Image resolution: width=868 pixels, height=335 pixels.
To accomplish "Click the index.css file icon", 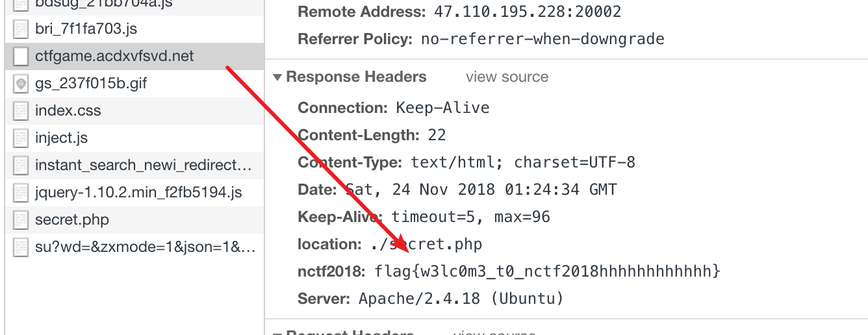I will [21, 111].
